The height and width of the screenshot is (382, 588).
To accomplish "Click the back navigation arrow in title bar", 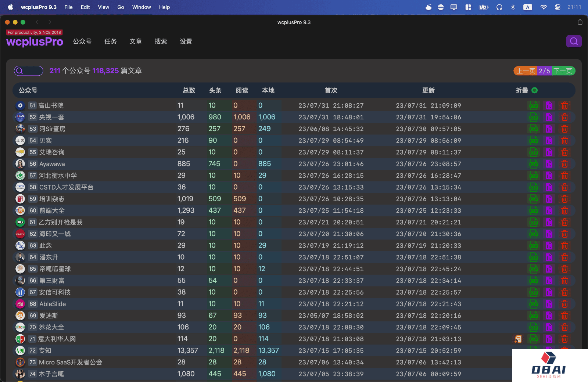I will click(37, 22).
